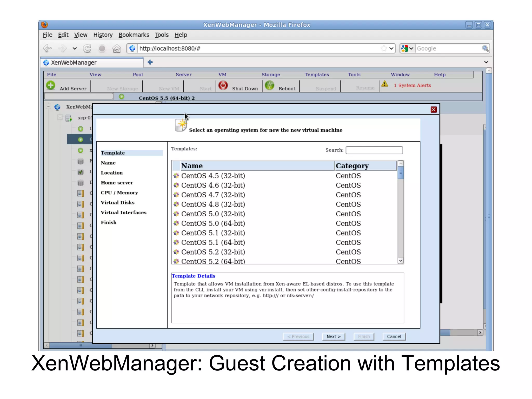The width and height of the screenshot is (532, 399).
Task: Click the Google search input box
Action: pyautogui.click(x=449, y=48)
